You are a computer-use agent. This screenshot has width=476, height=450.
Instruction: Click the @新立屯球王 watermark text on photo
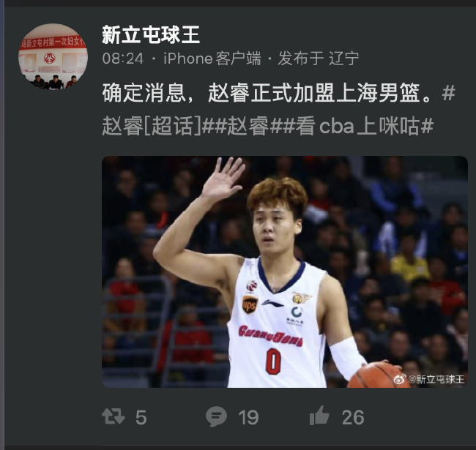pyautogui.click(x=436, y=379)
